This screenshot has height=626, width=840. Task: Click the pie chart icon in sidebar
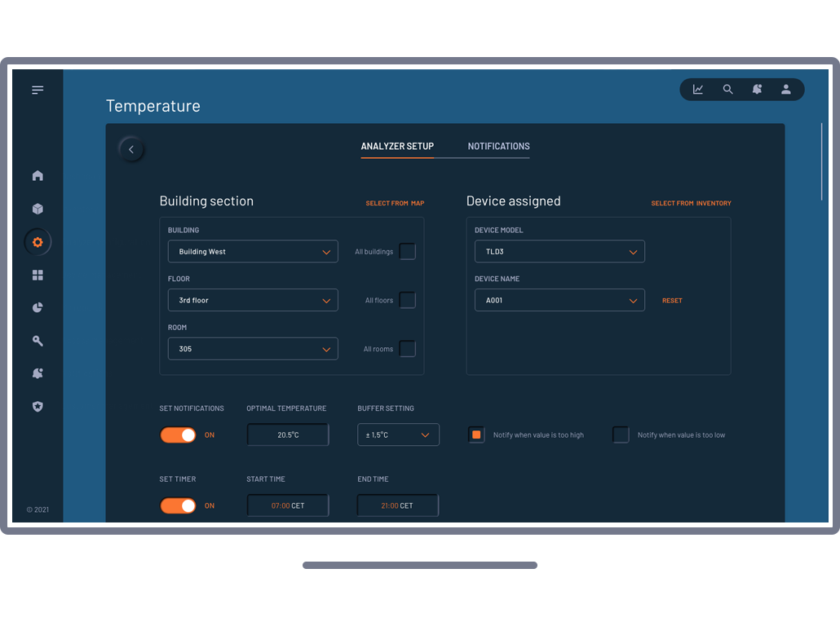(x=38, y=308)
